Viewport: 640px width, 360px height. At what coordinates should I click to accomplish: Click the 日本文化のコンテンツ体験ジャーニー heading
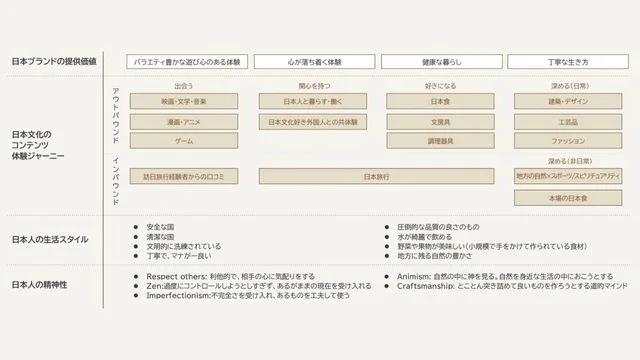click(38, 145)
